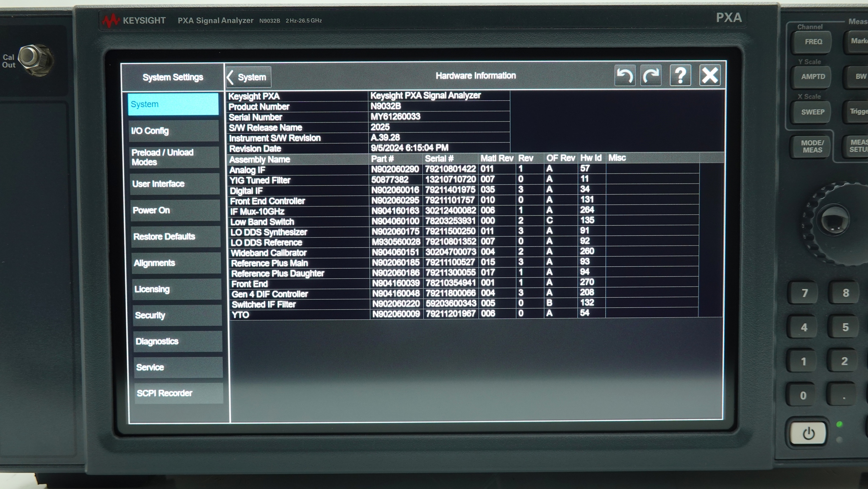
Task: Select part number N904160039 for Front End
Action: [x=396, y=283]
